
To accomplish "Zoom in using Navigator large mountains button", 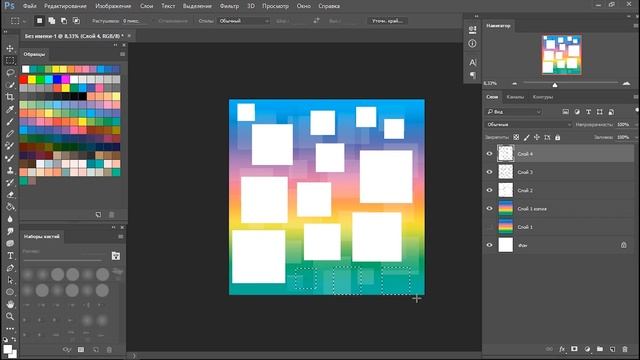I will (627, 83).
